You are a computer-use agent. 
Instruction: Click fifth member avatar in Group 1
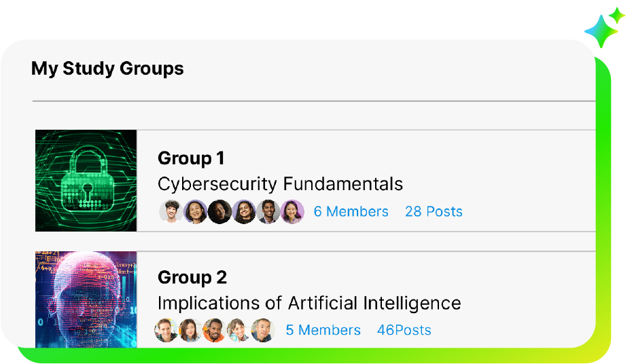(x=268, y=212)
